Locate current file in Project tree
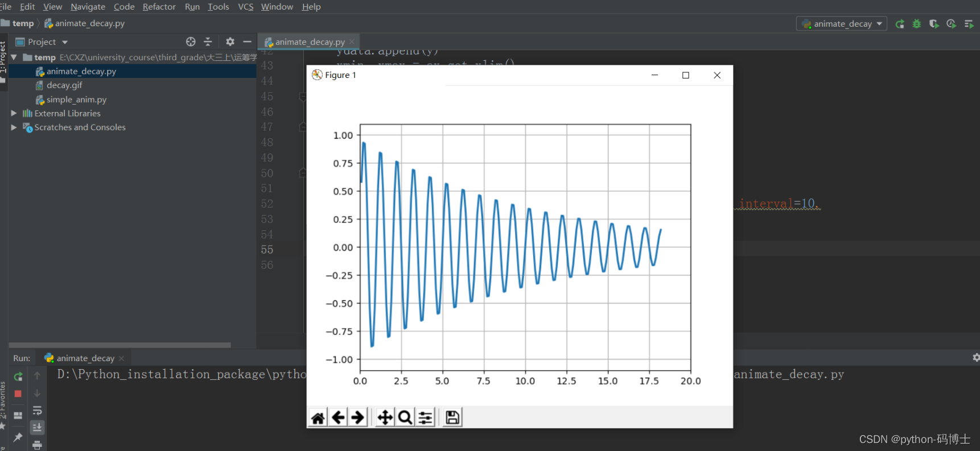 coord(191,42)
